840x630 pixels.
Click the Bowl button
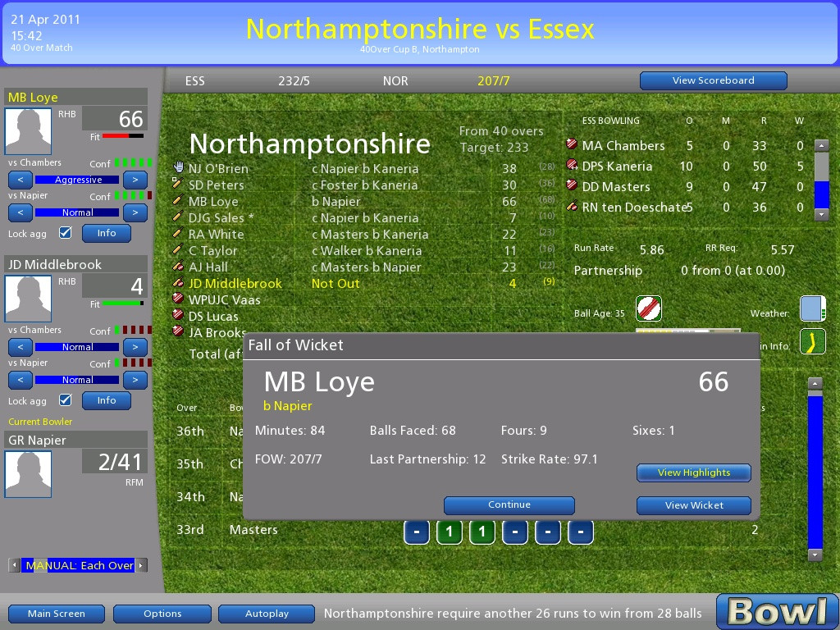[777, 611]
